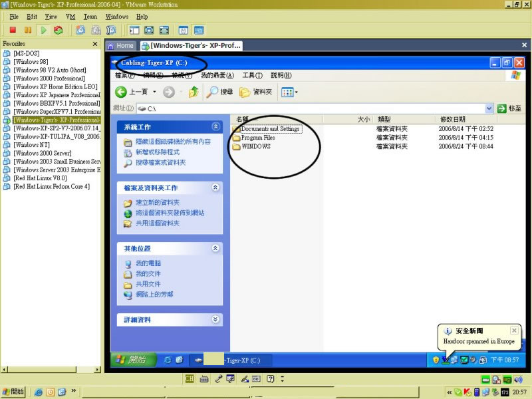Click the Tiger-XP (C:) taskbar button
This screenshot has height=399, width=532.
(x=231, y=360)
